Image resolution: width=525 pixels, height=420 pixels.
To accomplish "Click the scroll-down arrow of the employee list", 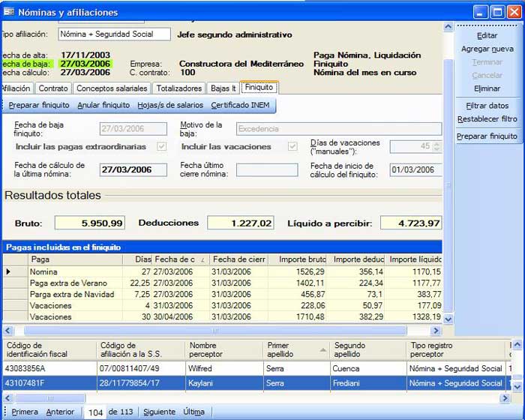I will point(517,384).
